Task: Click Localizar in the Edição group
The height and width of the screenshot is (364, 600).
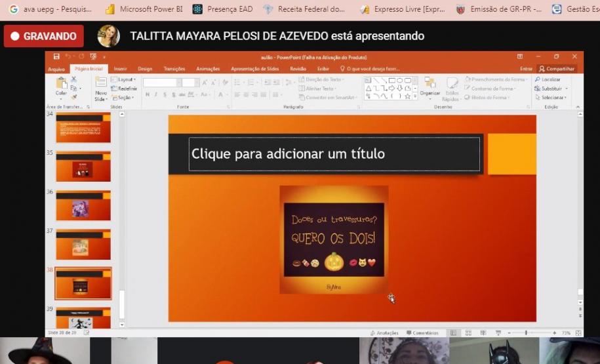Action: [550, 79]
